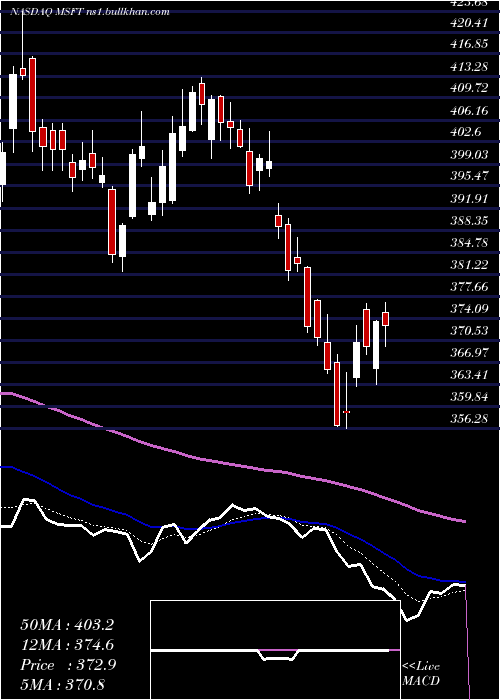Click the 413.28 price axis label
The width and height of the screenshot is (500, 700).
coord(468,67)
